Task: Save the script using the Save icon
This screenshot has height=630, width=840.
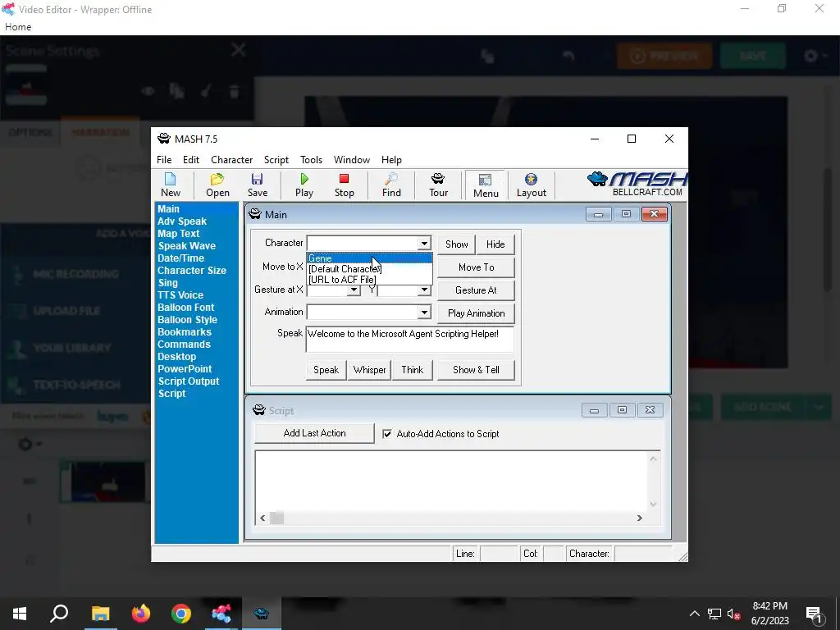Action: [x=257, y=185]
